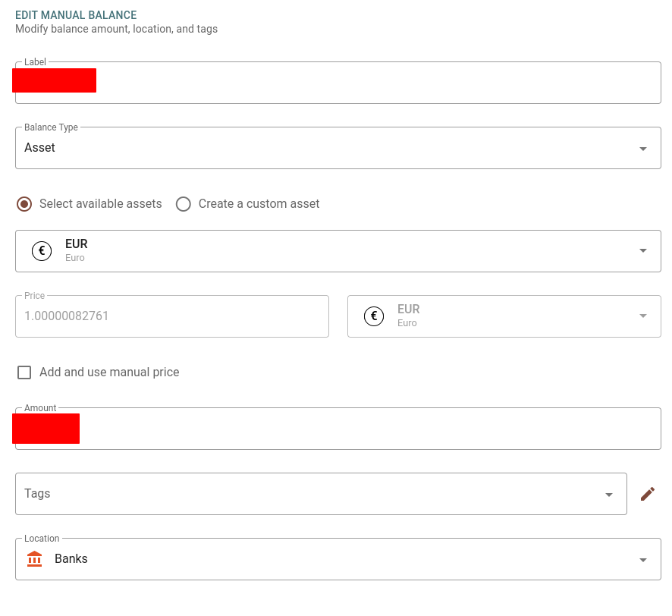
Task: Click the EDIT MANUAL BALANCE heading
Action: point(76,14)
